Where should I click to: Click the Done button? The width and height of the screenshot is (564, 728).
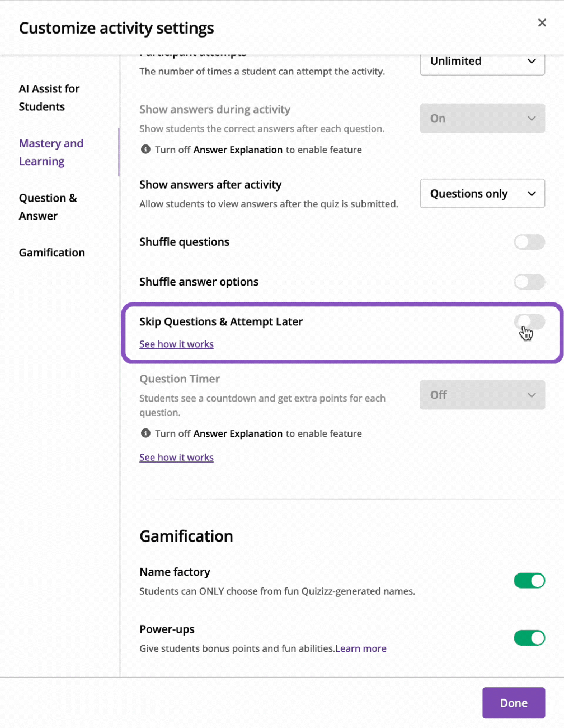[514, 703]
